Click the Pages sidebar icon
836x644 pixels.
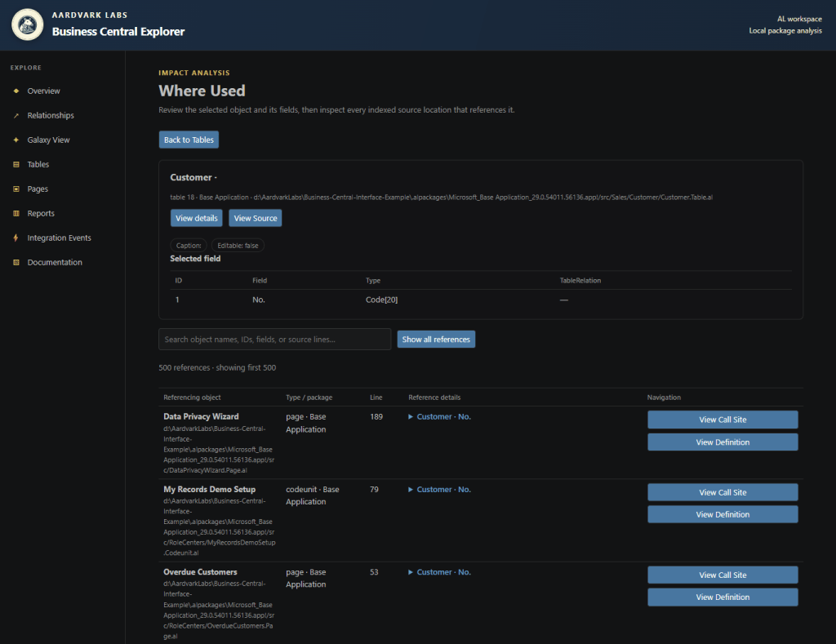click(16, 189)
